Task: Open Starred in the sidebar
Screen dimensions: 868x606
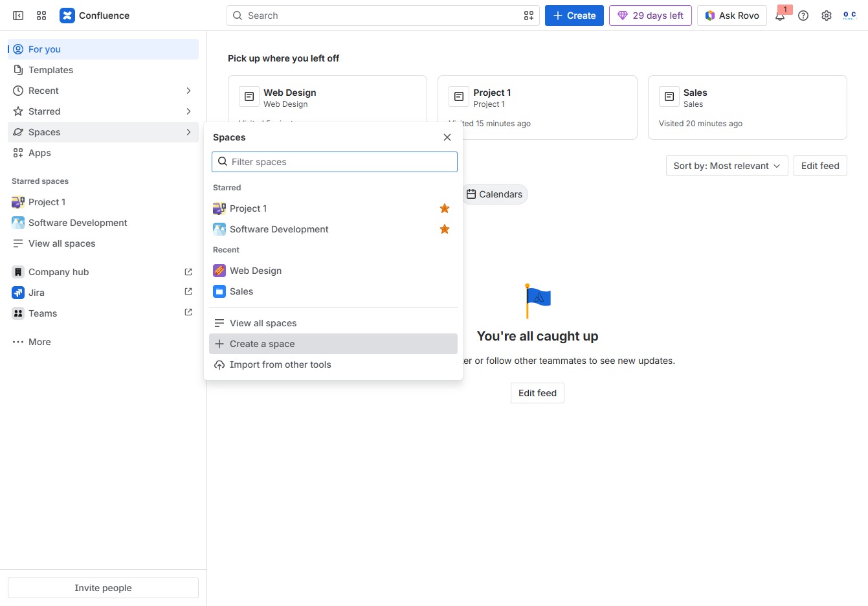Action: [103, 111]
